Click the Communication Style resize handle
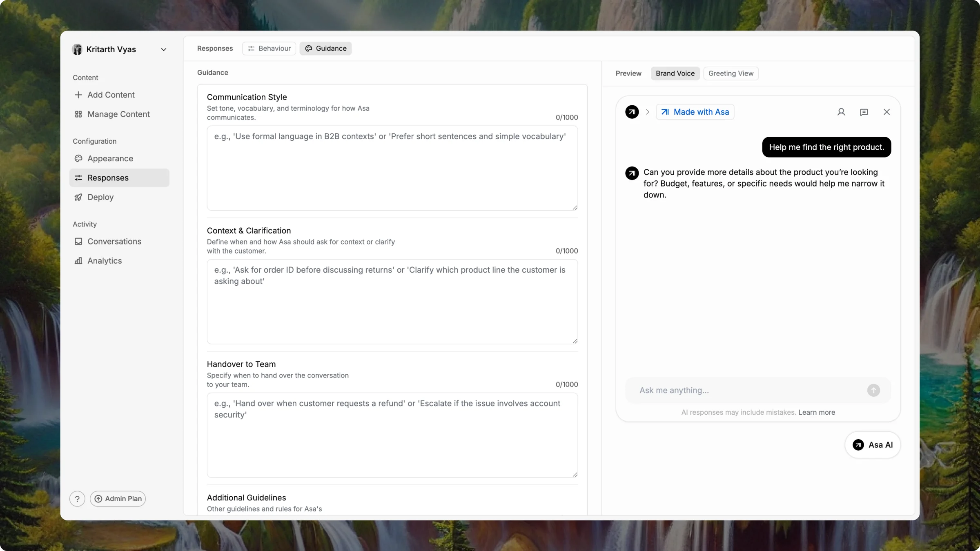 (575, 208)
